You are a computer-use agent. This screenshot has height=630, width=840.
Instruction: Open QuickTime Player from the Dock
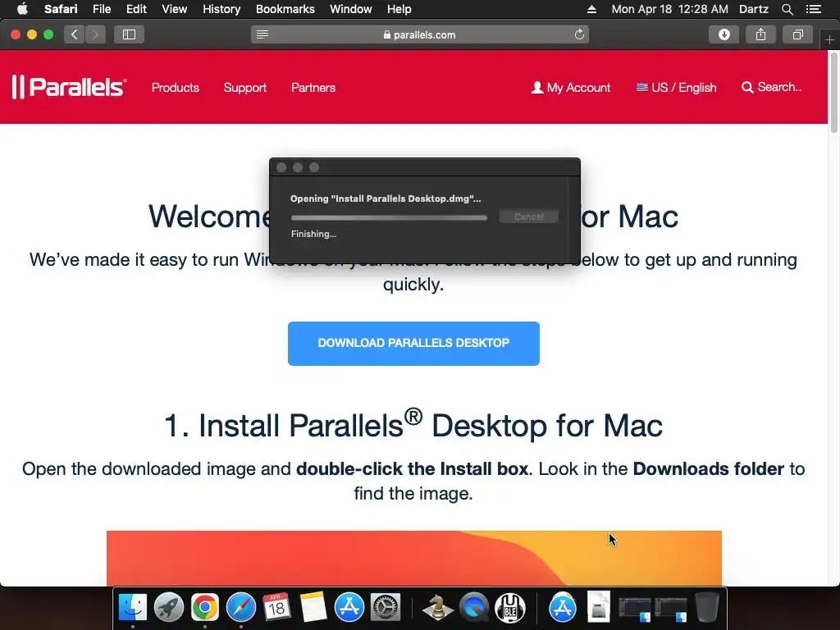click(474, 608)
